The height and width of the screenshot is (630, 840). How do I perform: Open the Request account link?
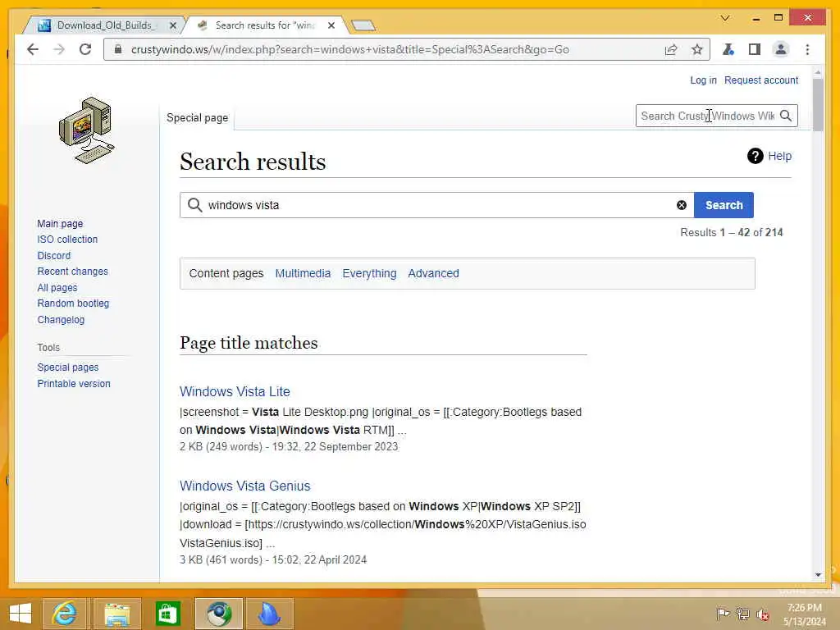(761, 80)
